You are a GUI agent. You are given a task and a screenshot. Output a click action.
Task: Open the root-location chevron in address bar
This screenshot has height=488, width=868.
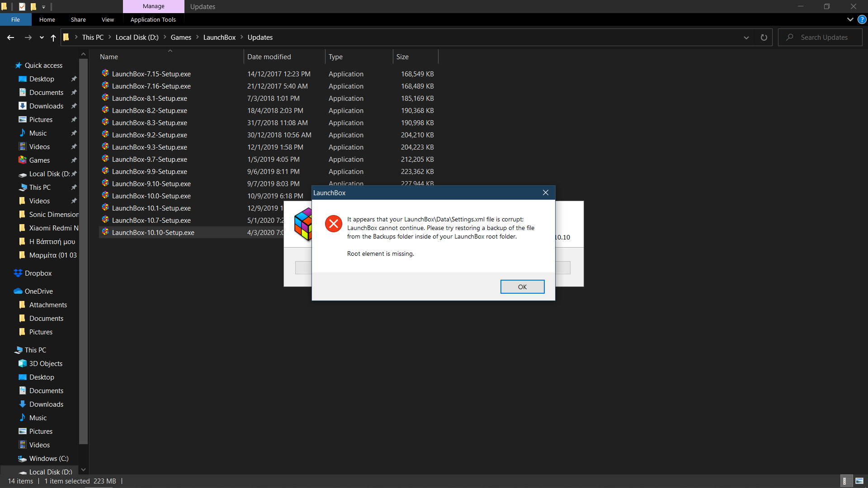click(76, 38)
